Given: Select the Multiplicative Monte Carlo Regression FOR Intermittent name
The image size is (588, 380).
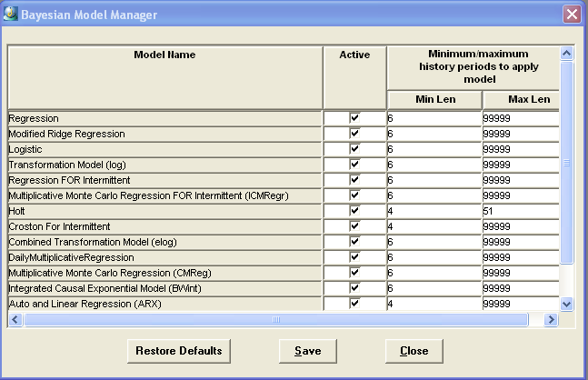Looking at the screenshot, I should coord(165,195).
